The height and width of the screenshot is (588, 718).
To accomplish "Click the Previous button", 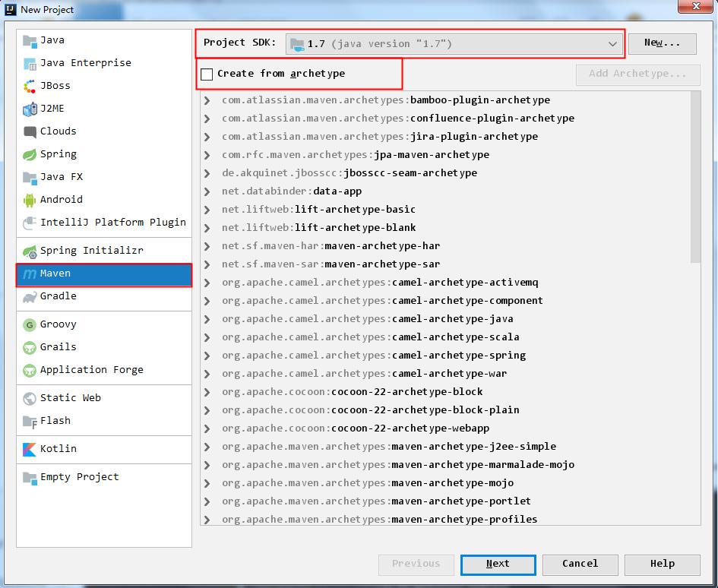I will pos(416,564).
